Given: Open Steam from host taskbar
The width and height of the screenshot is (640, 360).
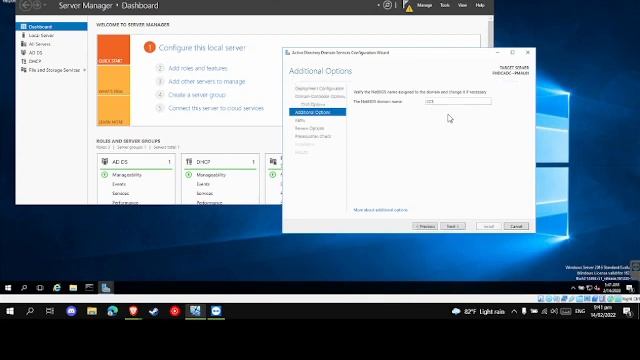Looking at the screenshot, I should tap(154, 311).
